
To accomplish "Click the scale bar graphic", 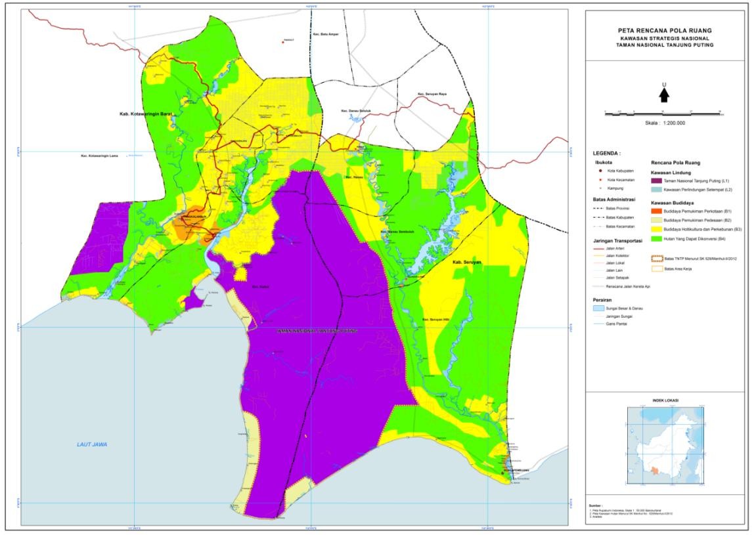I will tap(663, 114).
